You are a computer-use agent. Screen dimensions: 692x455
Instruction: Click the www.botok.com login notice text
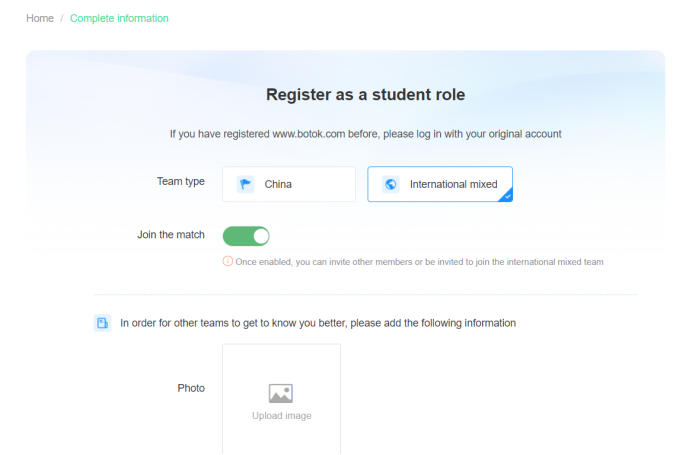tap(365, 134)
